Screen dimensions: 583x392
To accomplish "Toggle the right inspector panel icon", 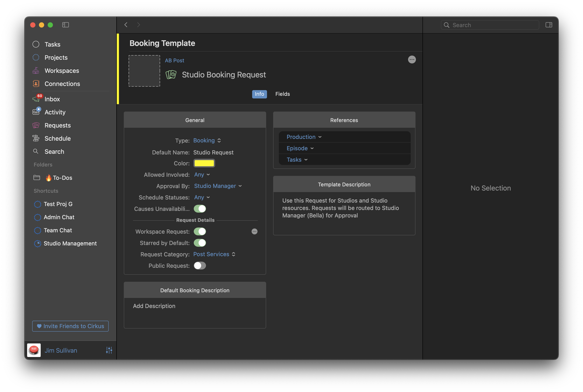I will pos(548,25).
